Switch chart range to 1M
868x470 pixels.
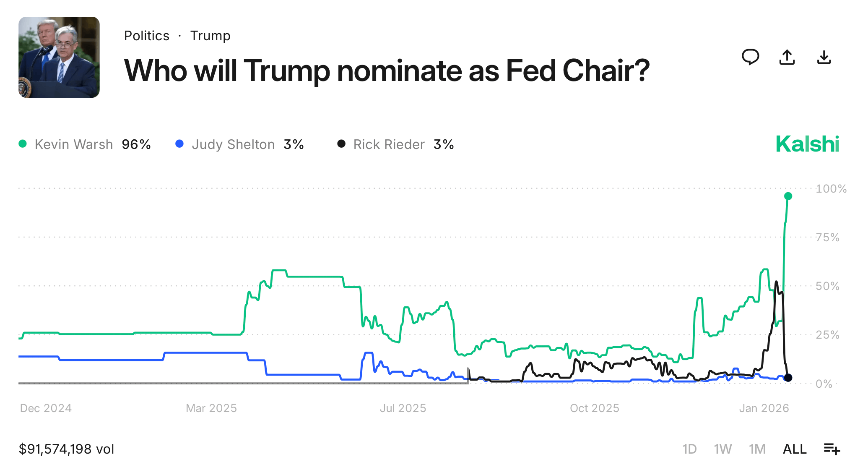point(757,449)
